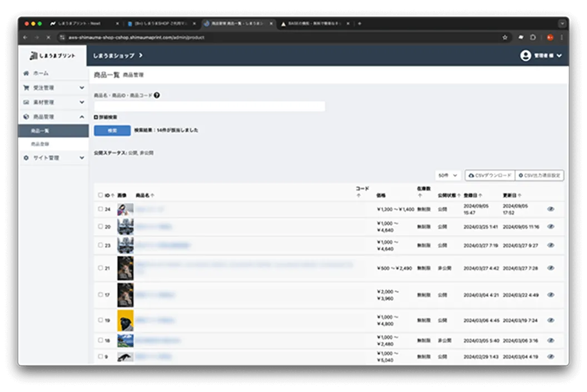Click the product name search input field
This screenshot has width=587, height=392.
(x=209, y=106)
